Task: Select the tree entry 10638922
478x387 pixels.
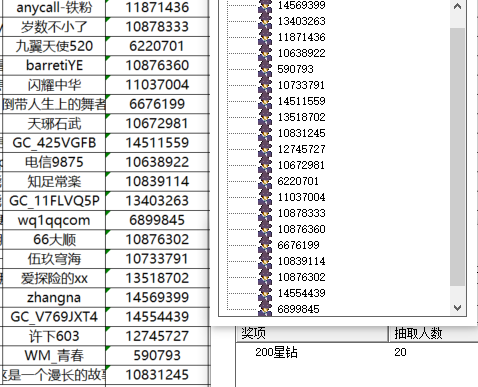Action: [302, 53]
